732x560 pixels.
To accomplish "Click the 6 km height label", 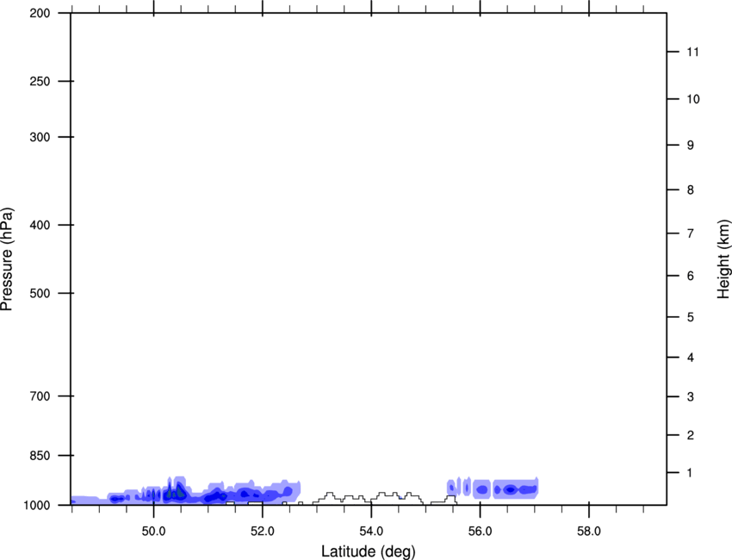I will coord(690,276).
